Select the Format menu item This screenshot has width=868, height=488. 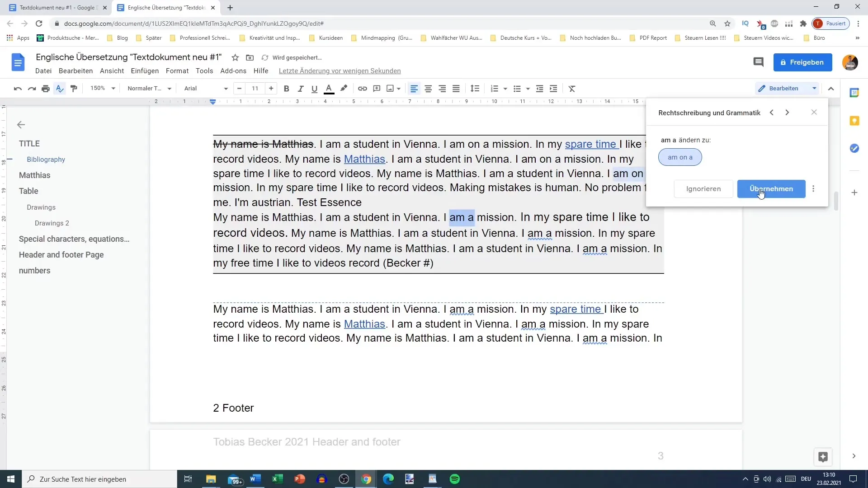(177, 70)
